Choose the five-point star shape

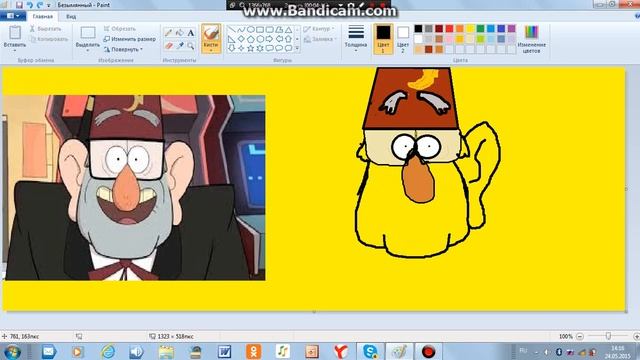tap(251, 48)
